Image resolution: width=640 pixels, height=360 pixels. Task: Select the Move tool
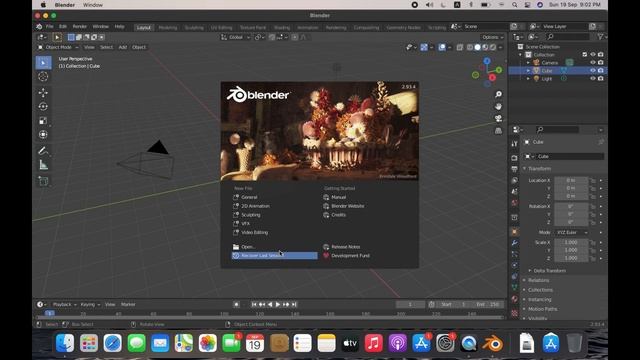coord(43,93)
